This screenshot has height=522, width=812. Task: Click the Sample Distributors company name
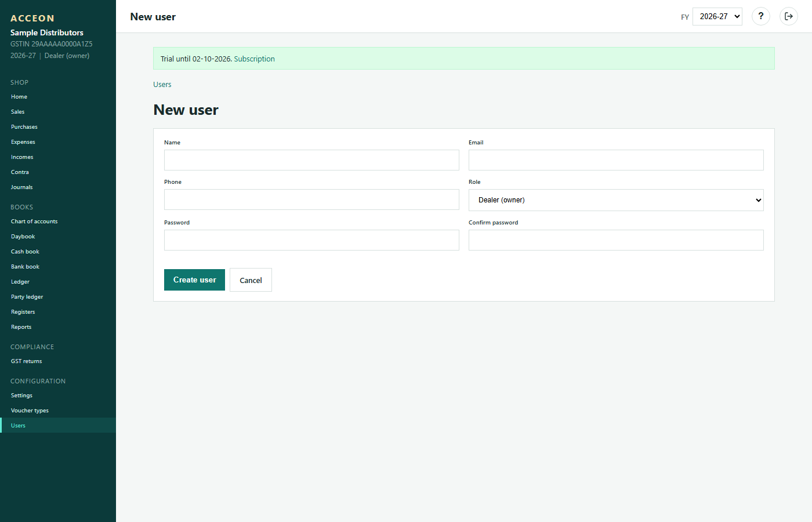click(x=47, y=33)
